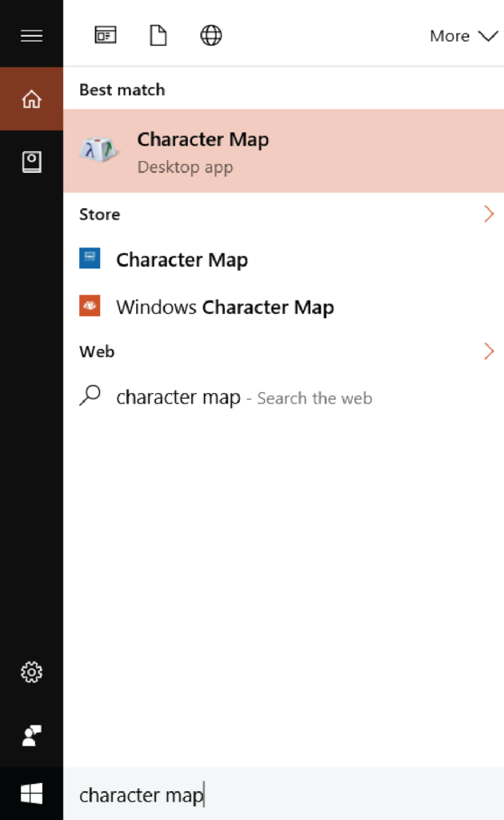
Task: Open the Cortana Notebook icon
Action: point(31,162)
